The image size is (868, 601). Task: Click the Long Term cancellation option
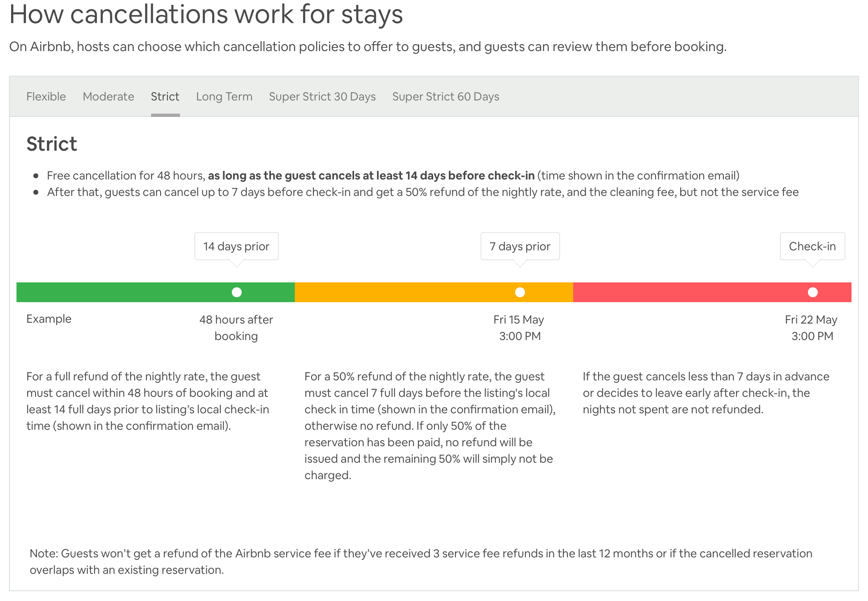[224, 96]
